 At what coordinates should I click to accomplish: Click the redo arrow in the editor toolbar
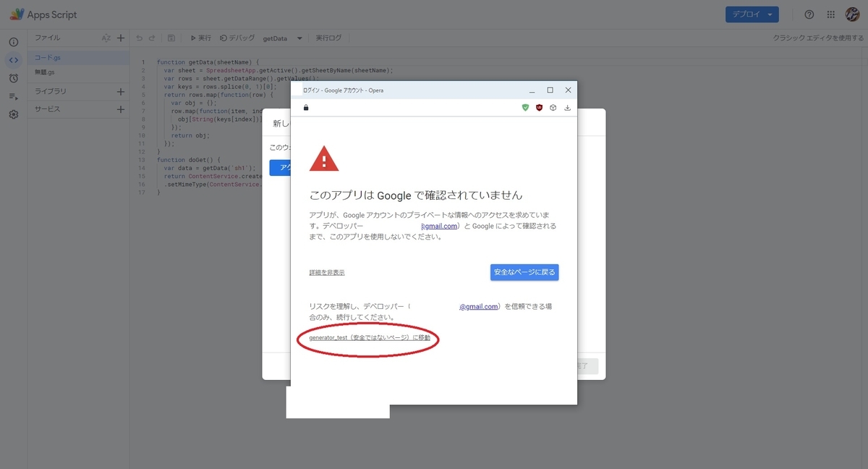[x=152, y=38]
